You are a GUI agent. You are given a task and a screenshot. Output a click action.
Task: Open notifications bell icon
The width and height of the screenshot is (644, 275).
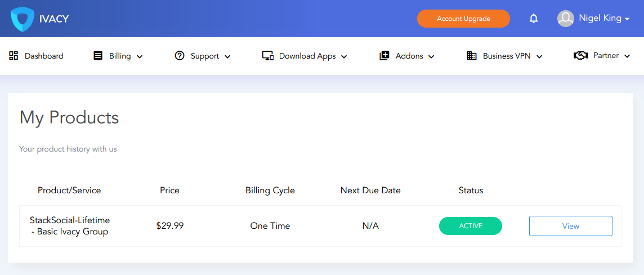[x=534, y=19]
